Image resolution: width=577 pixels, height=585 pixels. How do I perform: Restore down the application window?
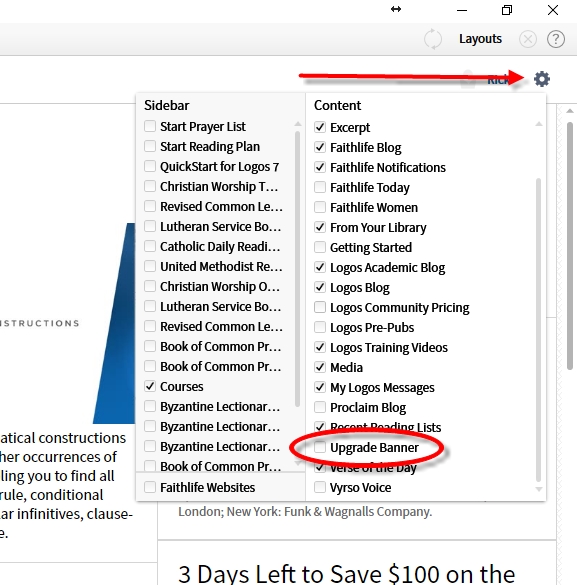pyautogui.click(x=507, y=10)
